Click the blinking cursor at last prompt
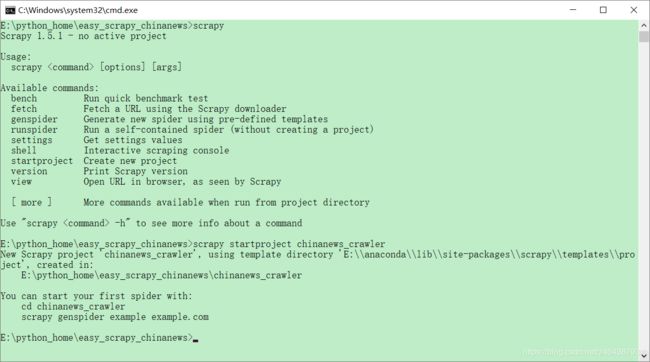Viewport: 650px width, 362px height. pos(196,340)
